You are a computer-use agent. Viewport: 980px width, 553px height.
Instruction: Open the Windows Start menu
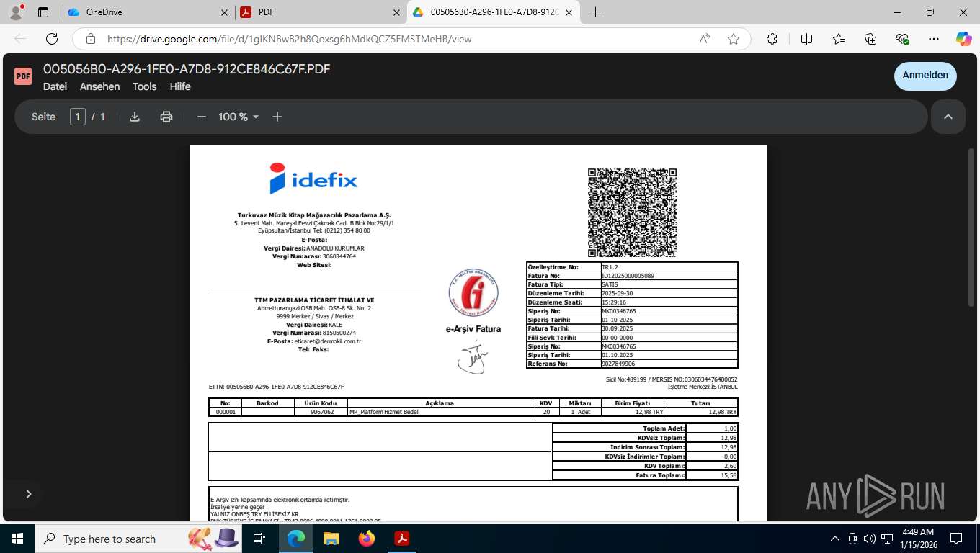pyautogui.click(x=17, y=539)
